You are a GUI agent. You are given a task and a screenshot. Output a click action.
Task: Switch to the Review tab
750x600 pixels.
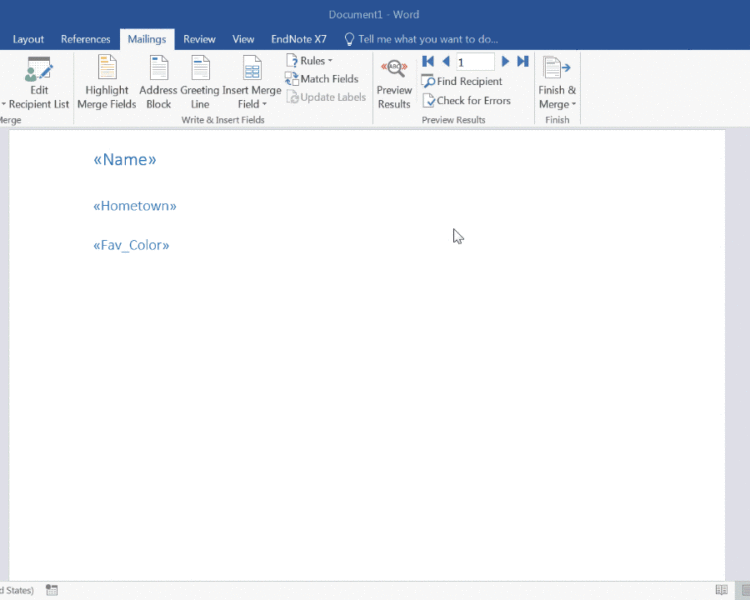(199, 39)
